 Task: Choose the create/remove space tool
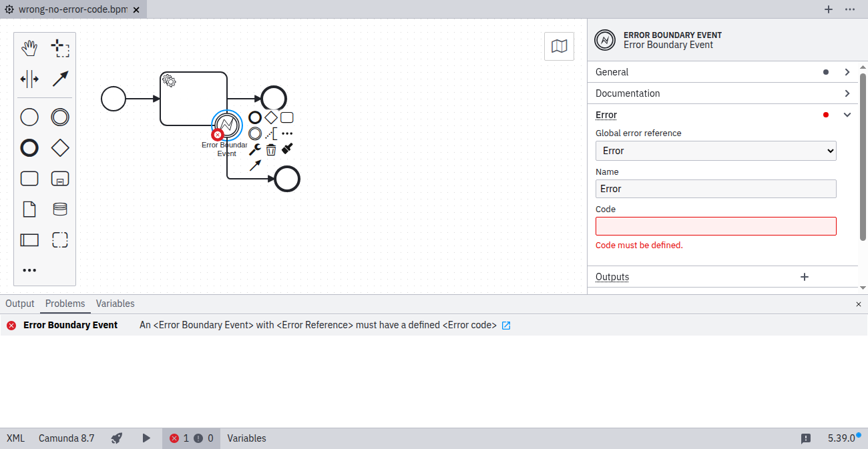coord(29,79)
